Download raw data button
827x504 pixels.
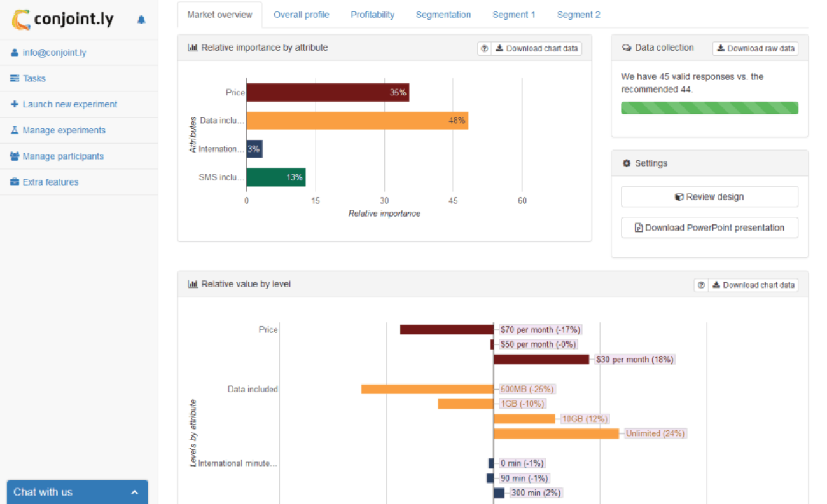(755, 48)
